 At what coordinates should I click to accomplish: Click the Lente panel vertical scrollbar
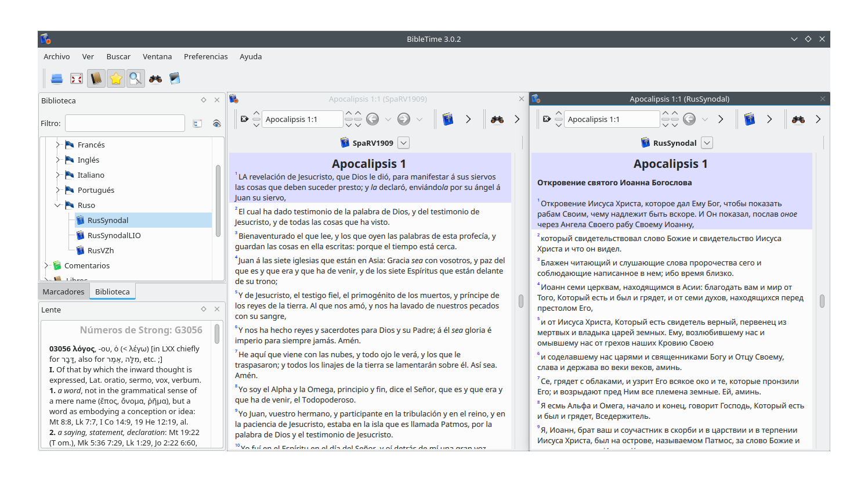coord(217,334)
